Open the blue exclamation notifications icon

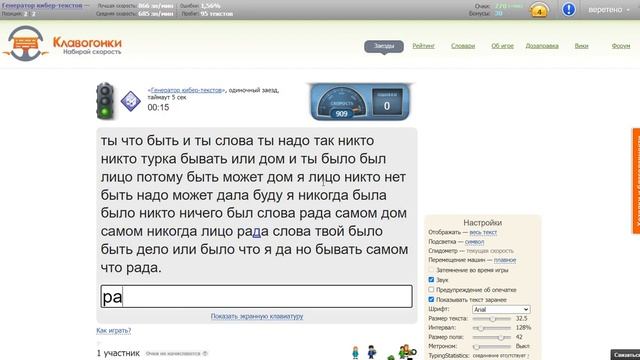click(x=569, y=9)
